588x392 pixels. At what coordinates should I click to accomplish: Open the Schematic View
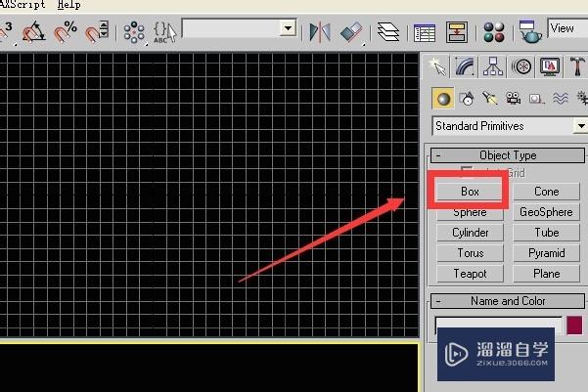(457, 32)
